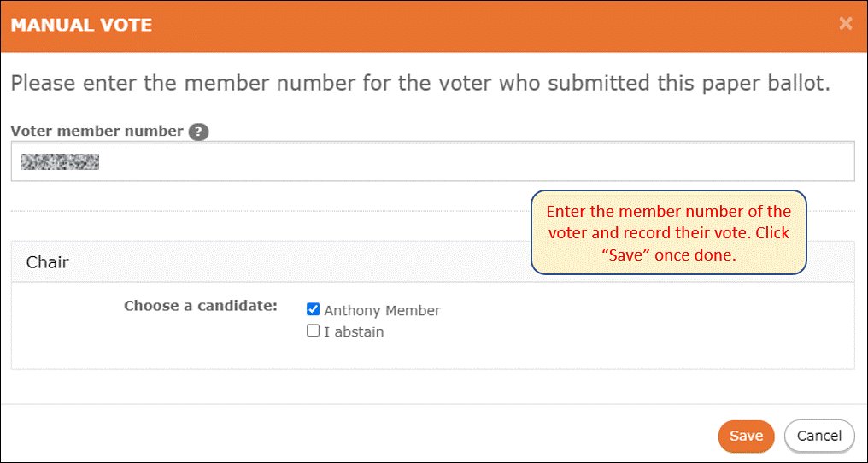Viewport: 868px width, 463px height.
Task: Click the yellow instruction callout box
Action: click(x=669, y=232)
